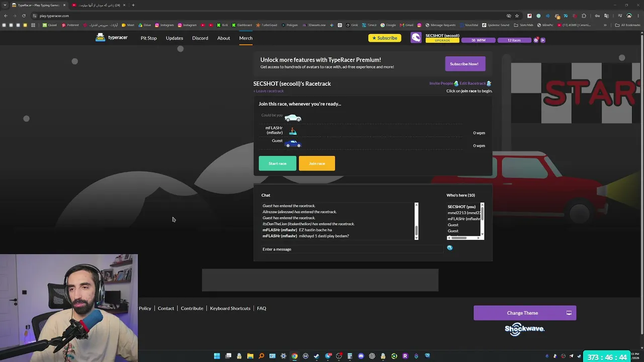644x362 pixels.
Task: Open Discord from the taskbar
Action: (361, 356)
